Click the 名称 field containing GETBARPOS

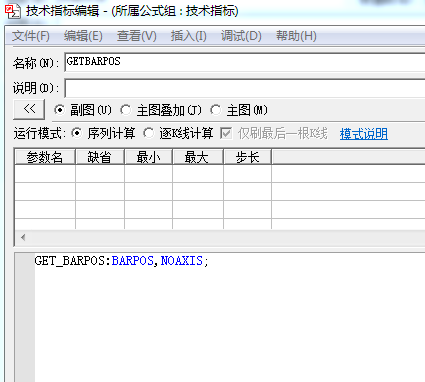(245, 62)
